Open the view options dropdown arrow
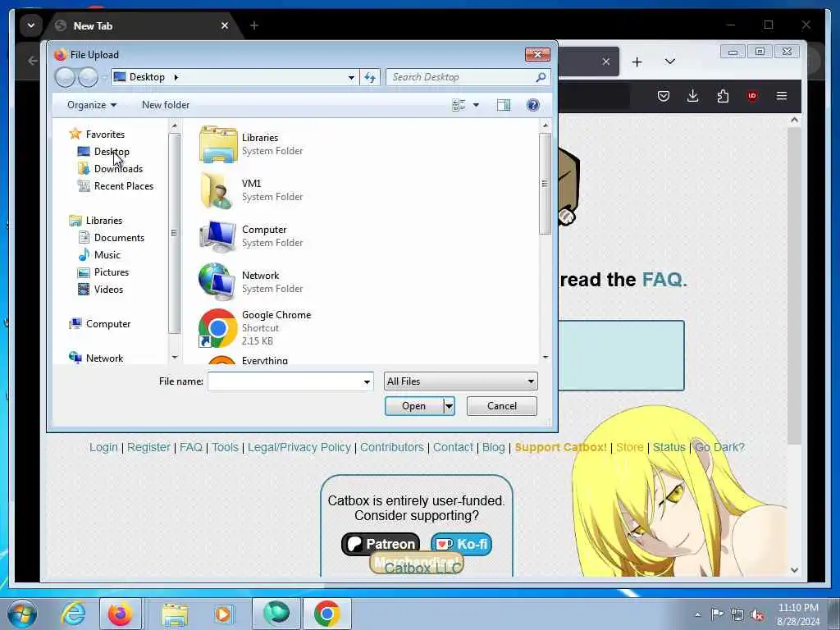This screenshot has width=840, height=630. (476, 105)
